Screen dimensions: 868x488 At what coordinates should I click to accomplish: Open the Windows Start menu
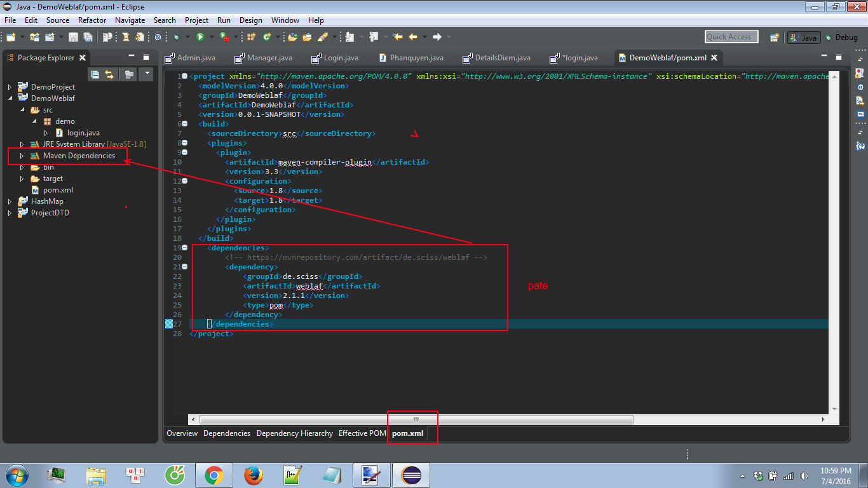pyautogui.click(x=16, y=475)
